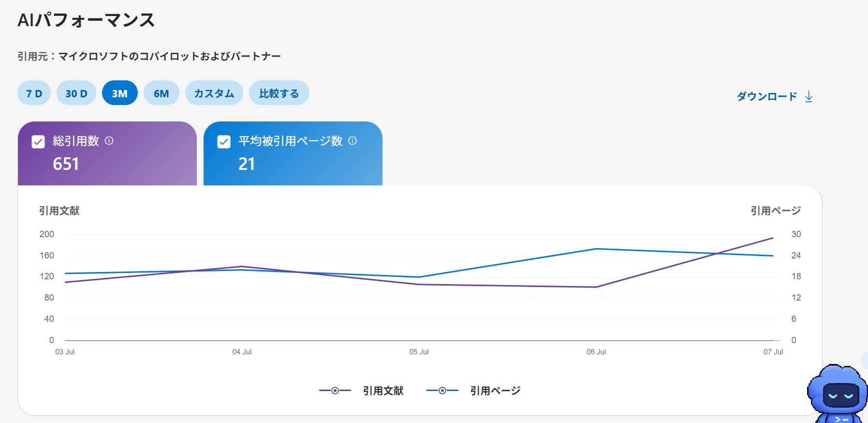Click the 07 Jul axis label

pos(773,352)
